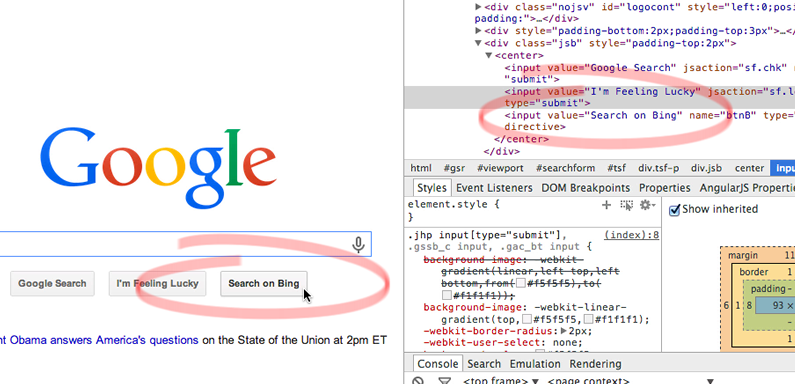
Task: Toggle the Show inherited checkbox
Action: [674, 210]
